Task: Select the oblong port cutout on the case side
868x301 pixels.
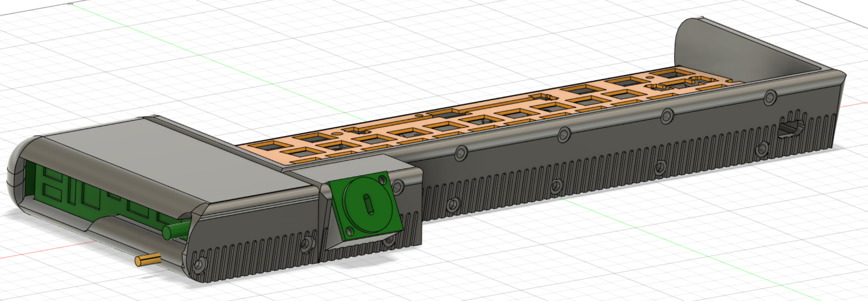Action: (792, 128)
